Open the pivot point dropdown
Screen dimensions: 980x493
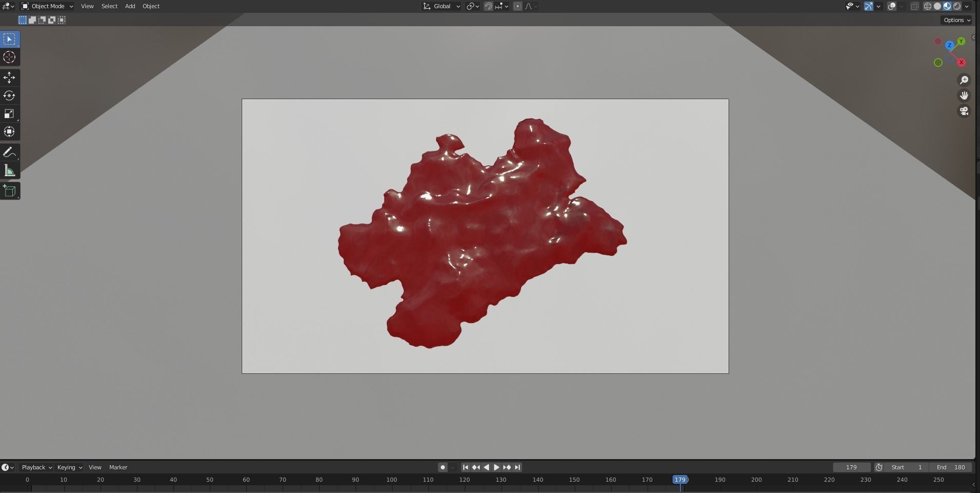(473, 6)
